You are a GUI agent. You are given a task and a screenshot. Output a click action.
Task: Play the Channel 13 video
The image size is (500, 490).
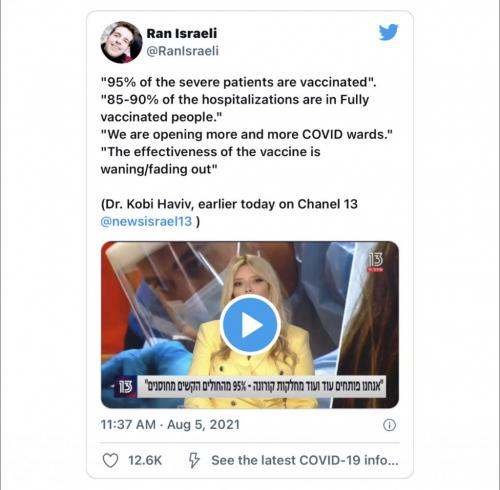(x=250, y=324)
